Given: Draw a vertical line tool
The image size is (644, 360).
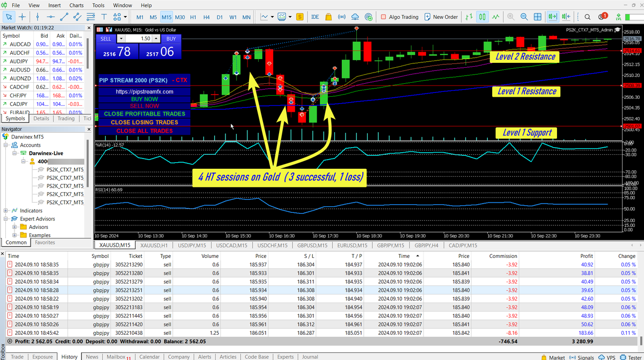Looking at the screenshot, I should [36, 17].
